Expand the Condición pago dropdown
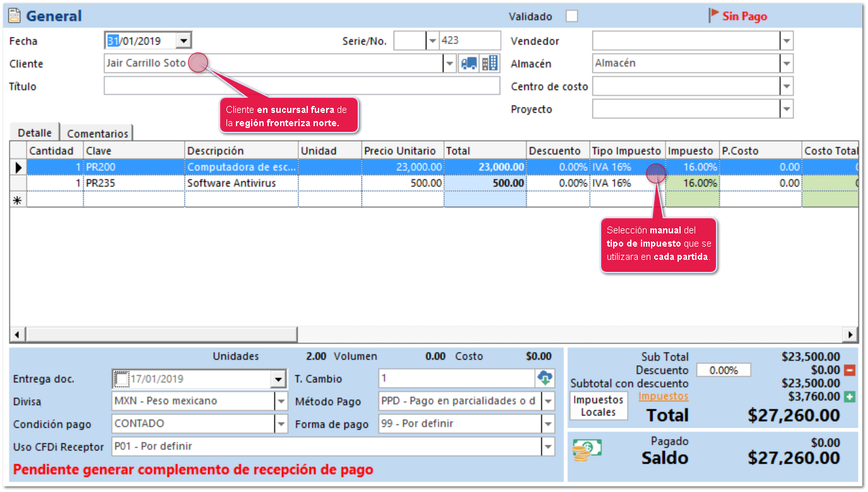 (281, 424)
